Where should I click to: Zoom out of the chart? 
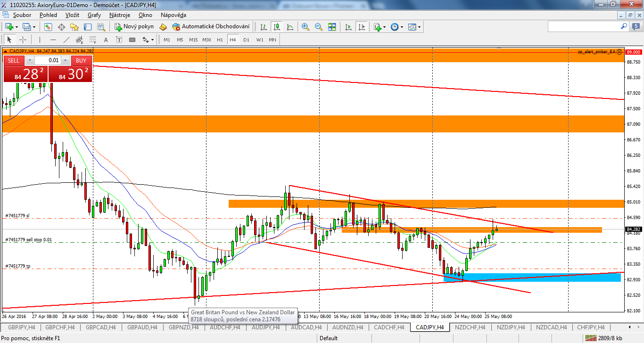319,27
